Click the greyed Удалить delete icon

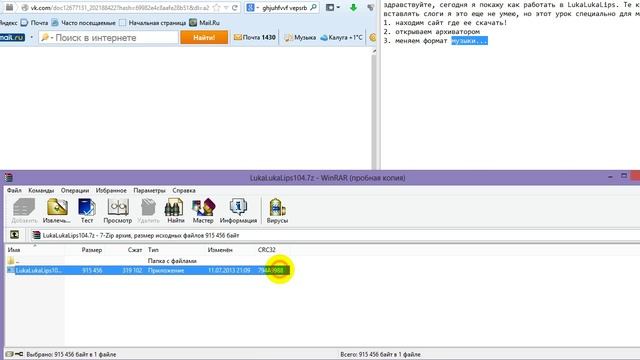click(148, 211)
